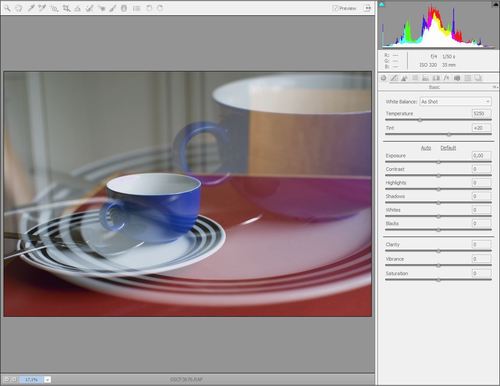This screenshot has width=500, height=386.
Task: Click the Exposure slider handle
Action: 439,162
